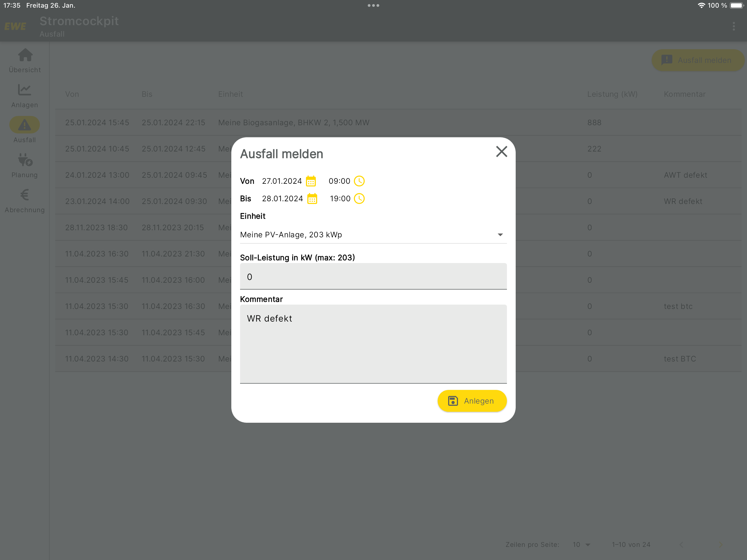Image resolution: width=747 pixels, height=560 pixels.
Task: Click the 1–10 von 24 pagination text
Action: 631,544
